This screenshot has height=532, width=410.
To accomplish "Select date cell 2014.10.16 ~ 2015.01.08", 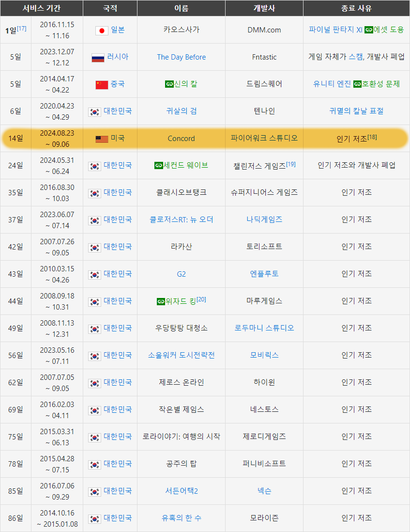I will (57, 518).
